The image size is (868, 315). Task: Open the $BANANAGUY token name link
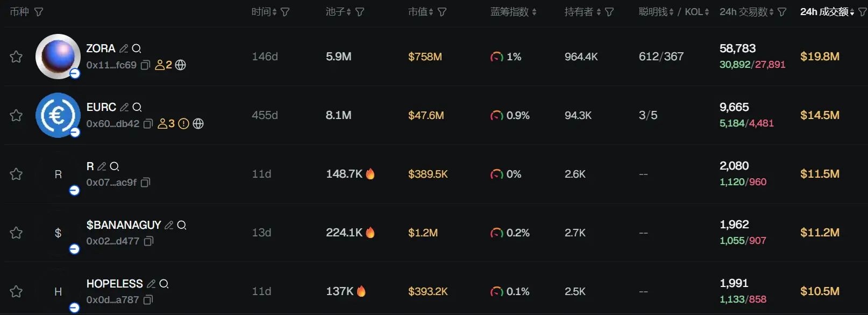click(124, 225)
